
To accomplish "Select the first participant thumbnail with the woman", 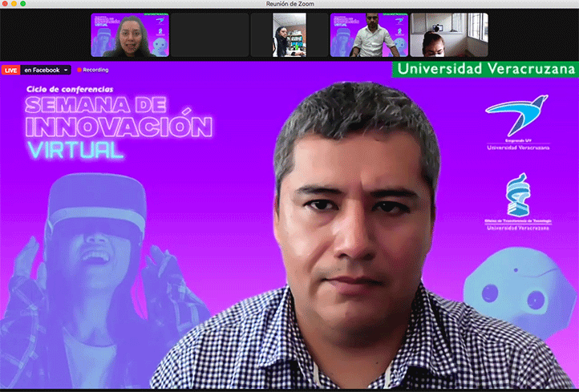I will point(130,35).
